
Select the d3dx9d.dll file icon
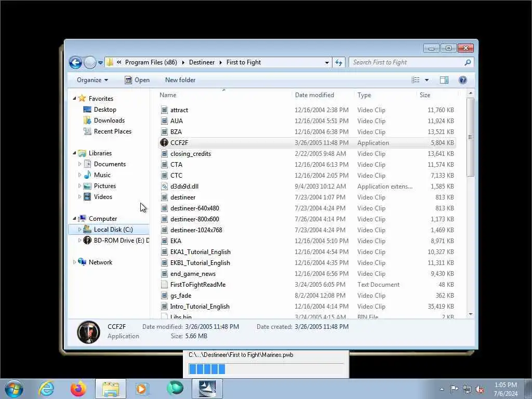click(164, 187)
